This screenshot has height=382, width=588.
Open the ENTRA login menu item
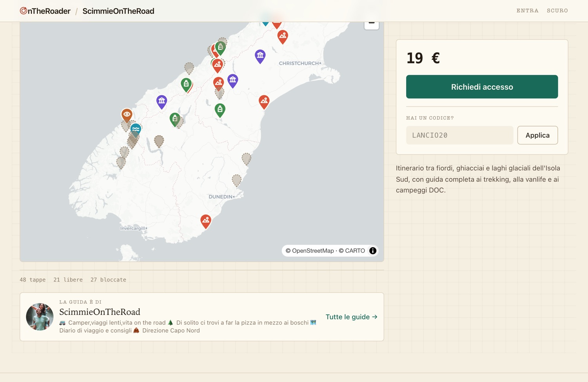(x=527, y=11)
